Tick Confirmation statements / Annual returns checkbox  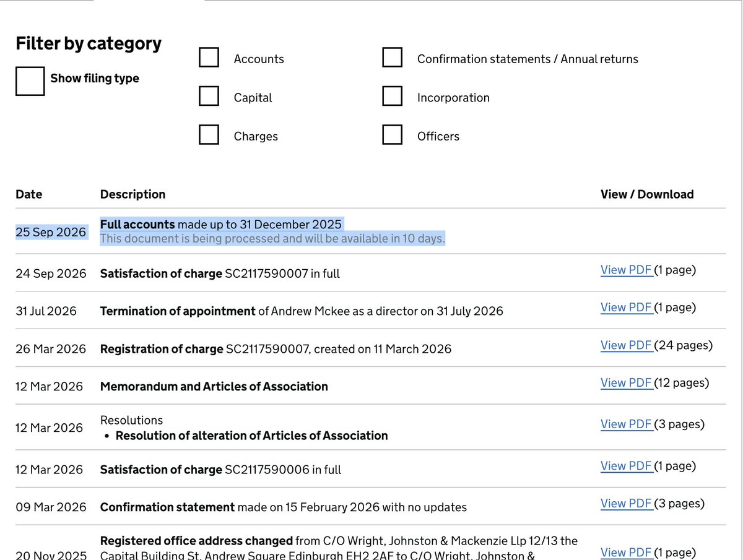coord(392,57)
